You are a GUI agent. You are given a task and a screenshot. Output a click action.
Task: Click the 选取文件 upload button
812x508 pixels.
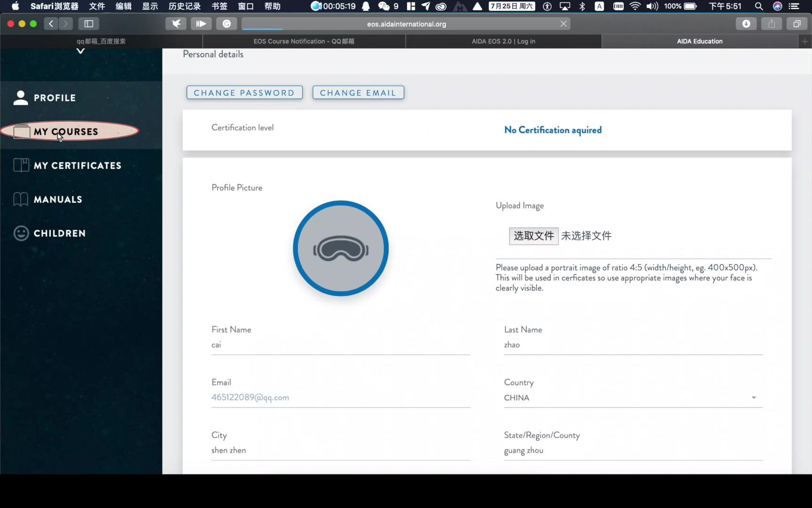[x=533, y=236]
